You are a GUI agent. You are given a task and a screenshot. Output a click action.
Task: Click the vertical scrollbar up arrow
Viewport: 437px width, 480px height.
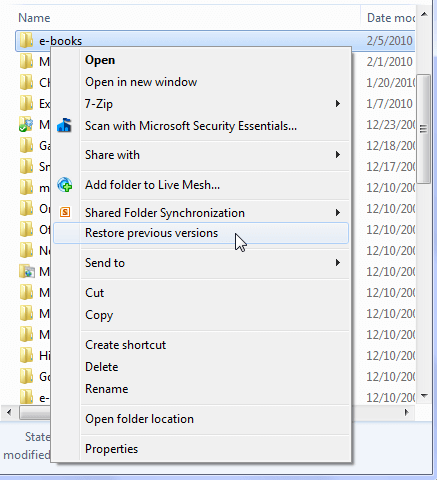pyautogui.click(x=424, y=14)
